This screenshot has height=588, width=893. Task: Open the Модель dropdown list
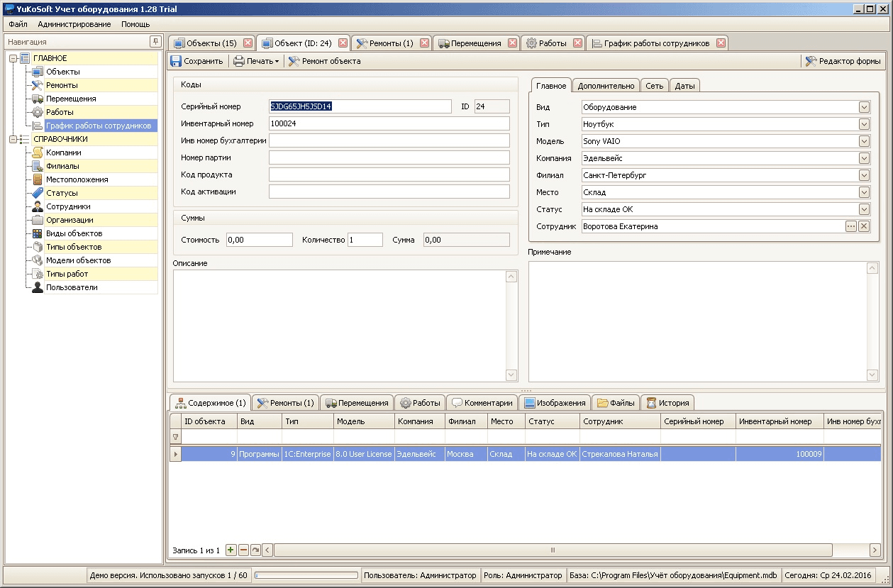click(x=864, y=141)
